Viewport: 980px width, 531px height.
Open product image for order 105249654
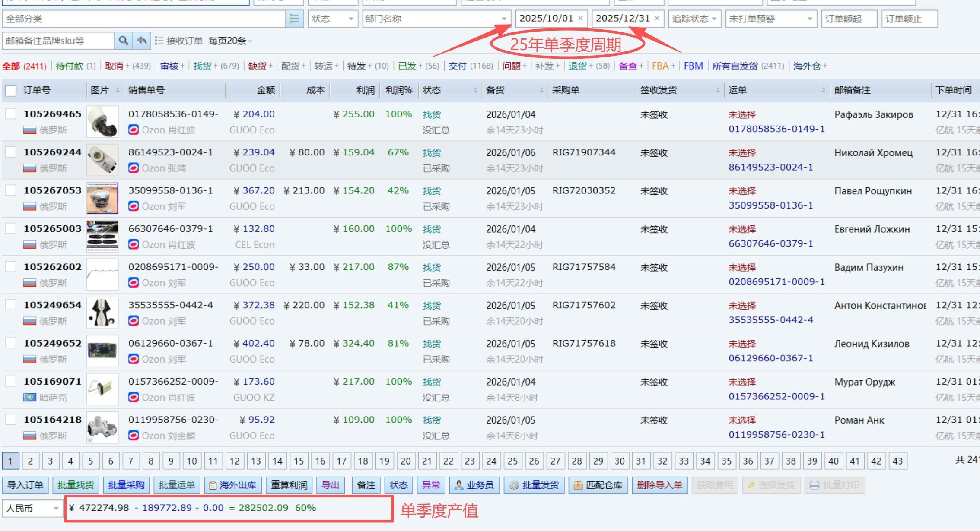pyautogui.click(x=102, y=313)
